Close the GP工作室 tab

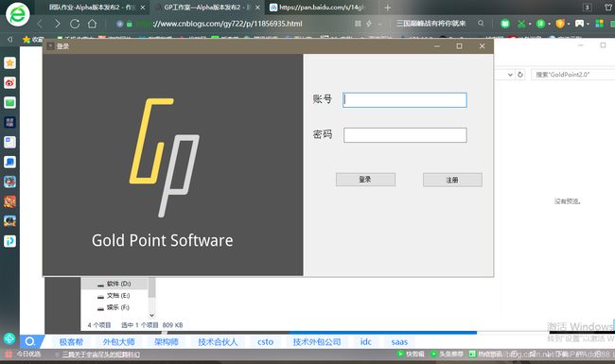pos(257,8)
